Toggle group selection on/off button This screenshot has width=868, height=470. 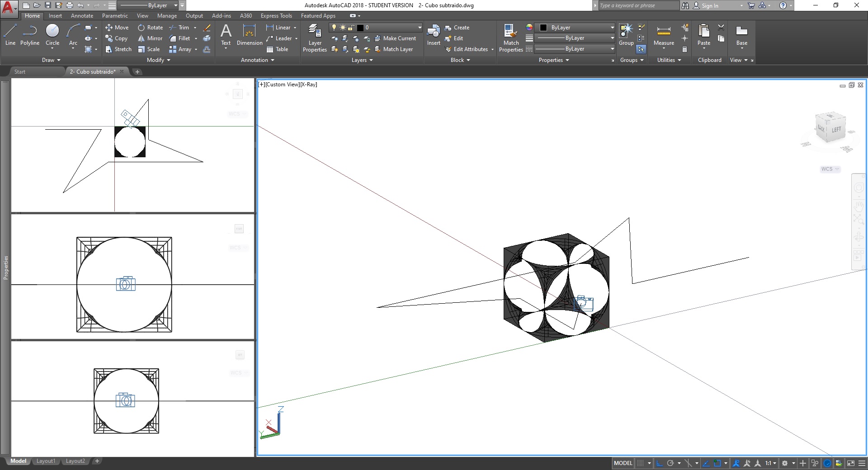point(641,49)
